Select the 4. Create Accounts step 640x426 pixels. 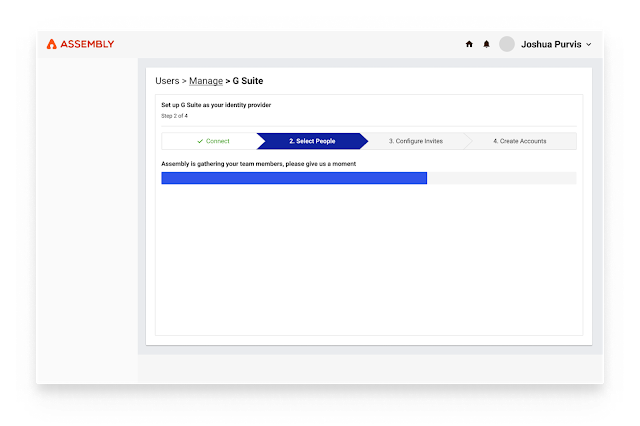click(x=520, y=141)
